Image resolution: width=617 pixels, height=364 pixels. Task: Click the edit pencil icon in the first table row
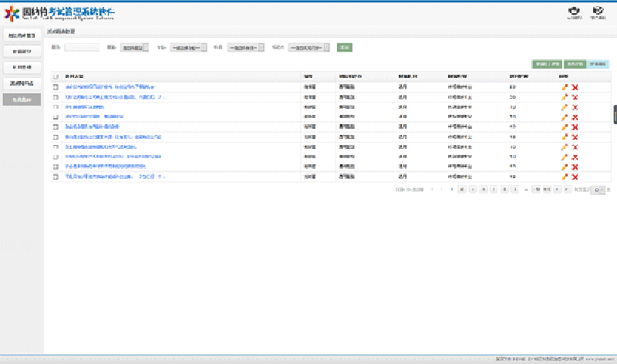[x=565, y=88]
